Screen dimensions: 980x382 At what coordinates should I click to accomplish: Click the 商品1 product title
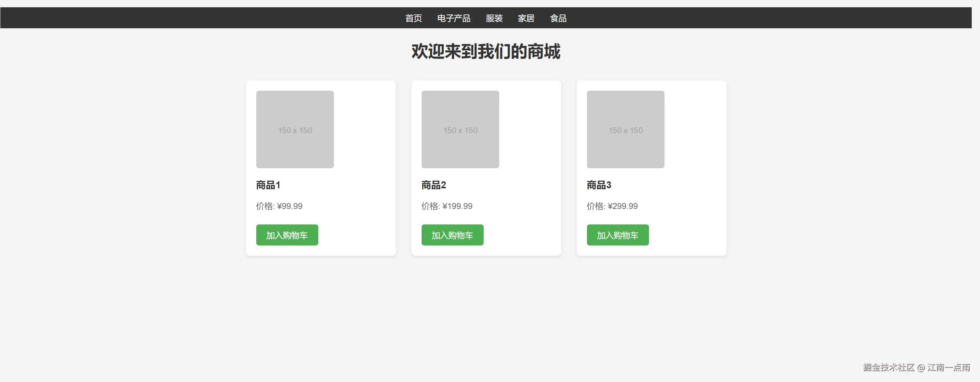pyautogui.click(x=268, y=185)
